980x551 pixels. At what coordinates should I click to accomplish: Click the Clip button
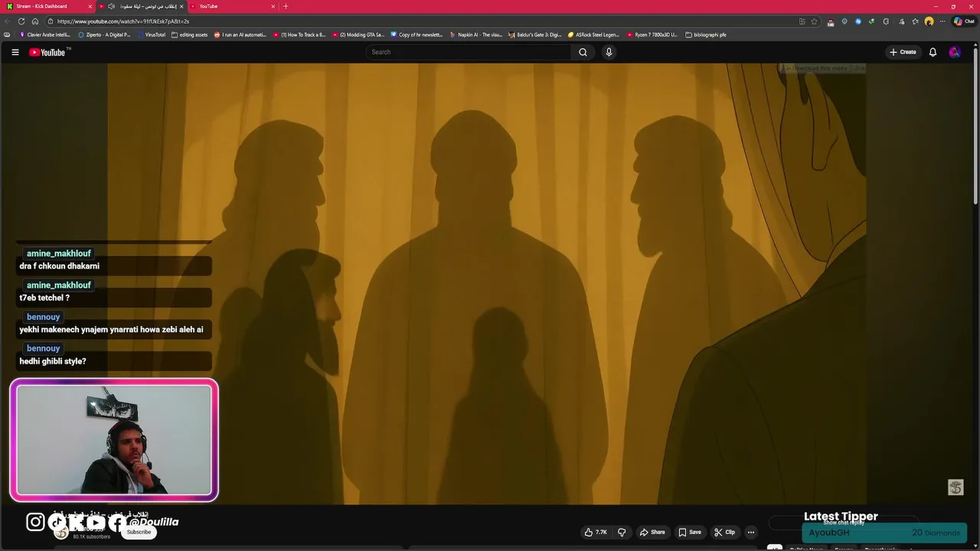724,532
